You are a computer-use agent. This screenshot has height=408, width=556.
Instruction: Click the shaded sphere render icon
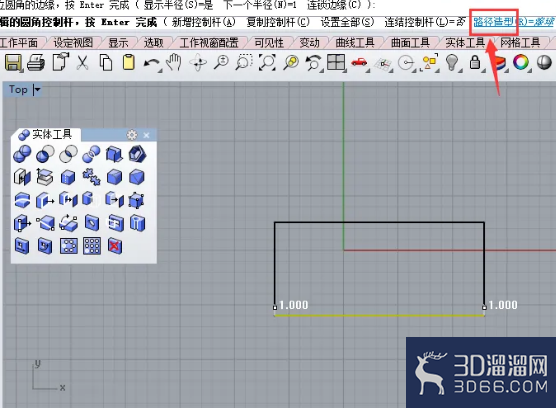point(544,62)
